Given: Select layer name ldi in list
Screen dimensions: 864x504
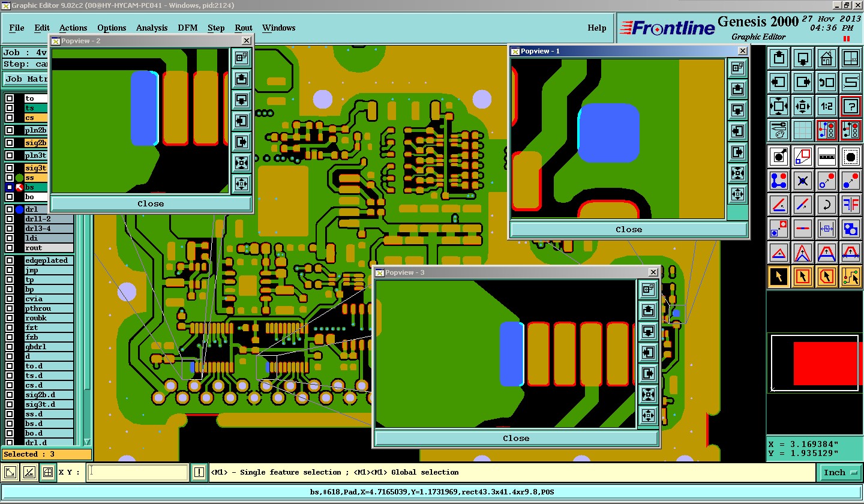Looking at the screenshot, I should 49,238.
